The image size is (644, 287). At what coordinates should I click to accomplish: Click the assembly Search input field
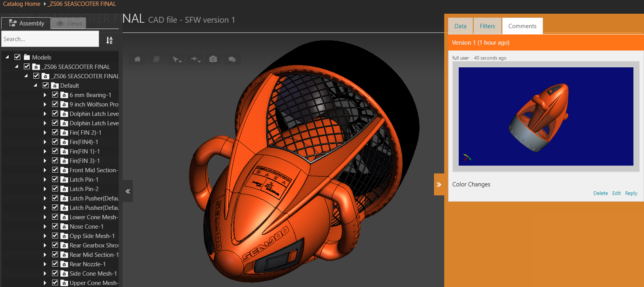tap(50, 39)
